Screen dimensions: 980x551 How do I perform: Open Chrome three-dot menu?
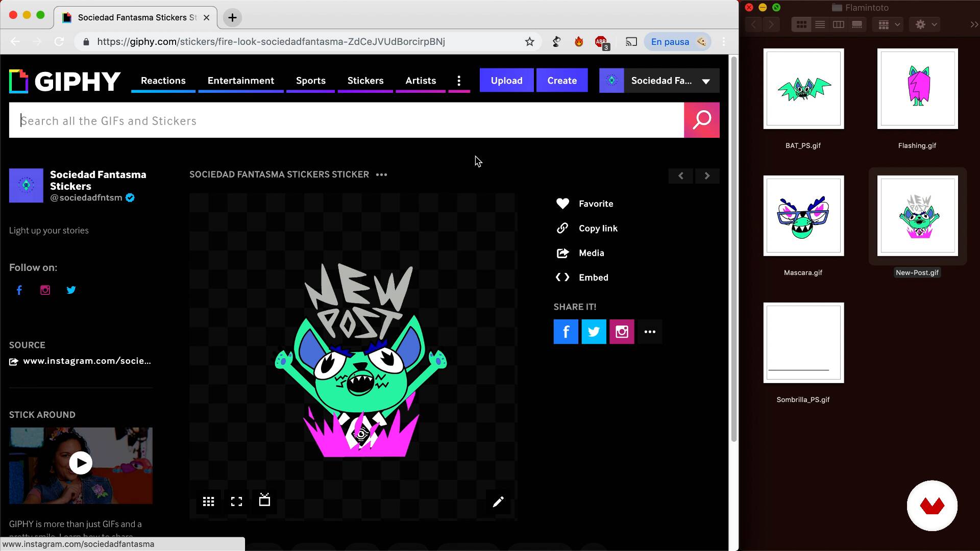(724, 42)
